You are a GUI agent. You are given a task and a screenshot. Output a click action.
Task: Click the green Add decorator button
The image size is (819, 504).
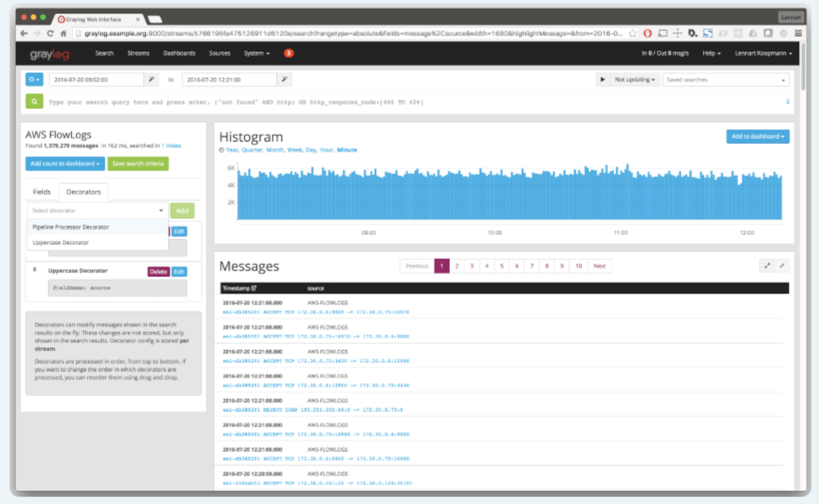coord(182,211)
